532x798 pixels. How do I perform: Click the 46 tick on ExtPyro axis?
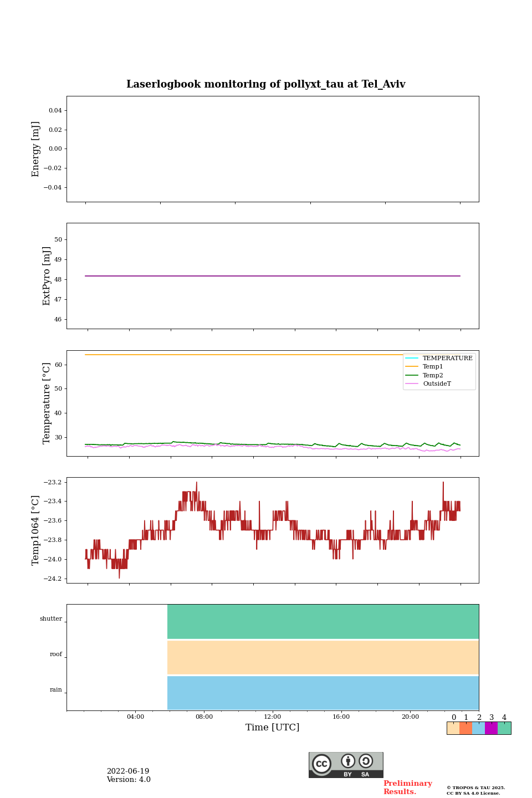pos(58,320)
